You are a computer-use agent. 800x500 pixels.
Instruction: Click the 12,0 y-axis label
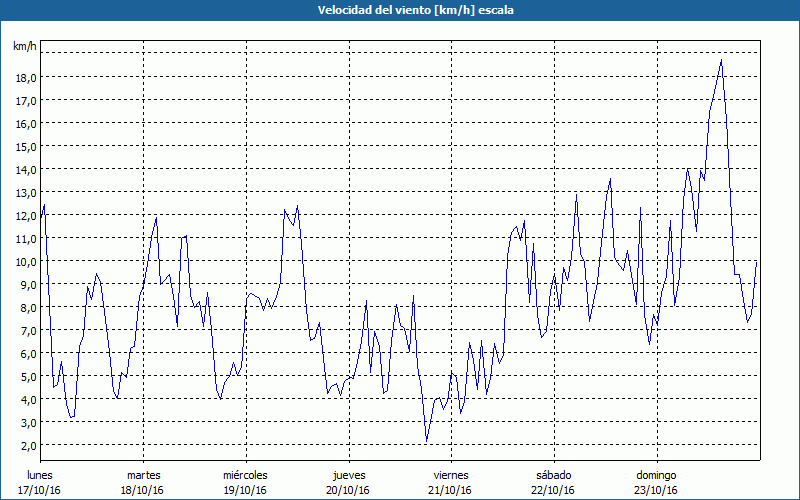25,215
